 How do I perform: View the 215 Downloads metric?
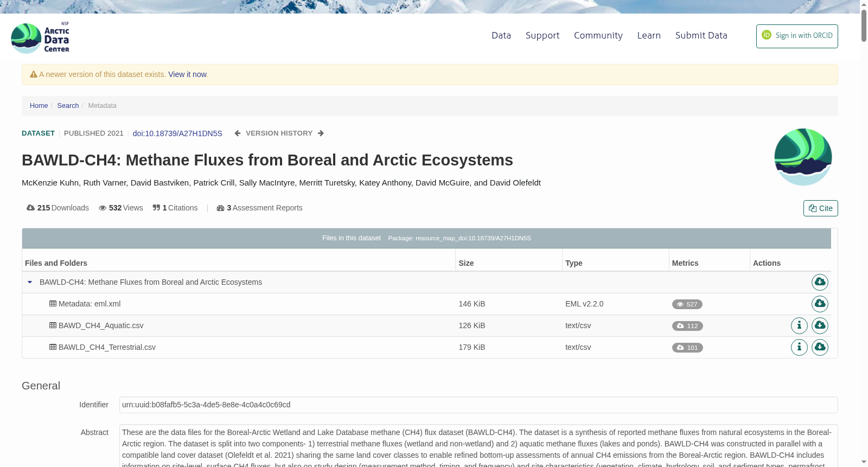tap(58, 208)
